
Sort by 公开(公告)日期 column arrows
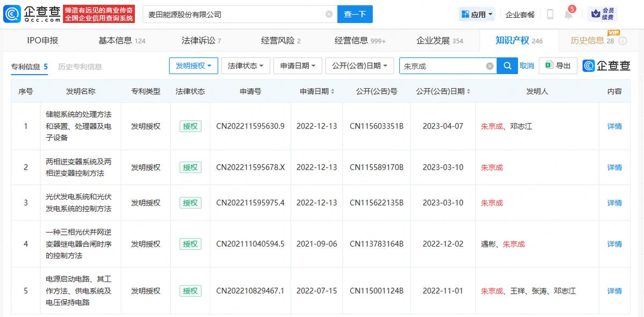pyautogui.click(x=469, y=92)
